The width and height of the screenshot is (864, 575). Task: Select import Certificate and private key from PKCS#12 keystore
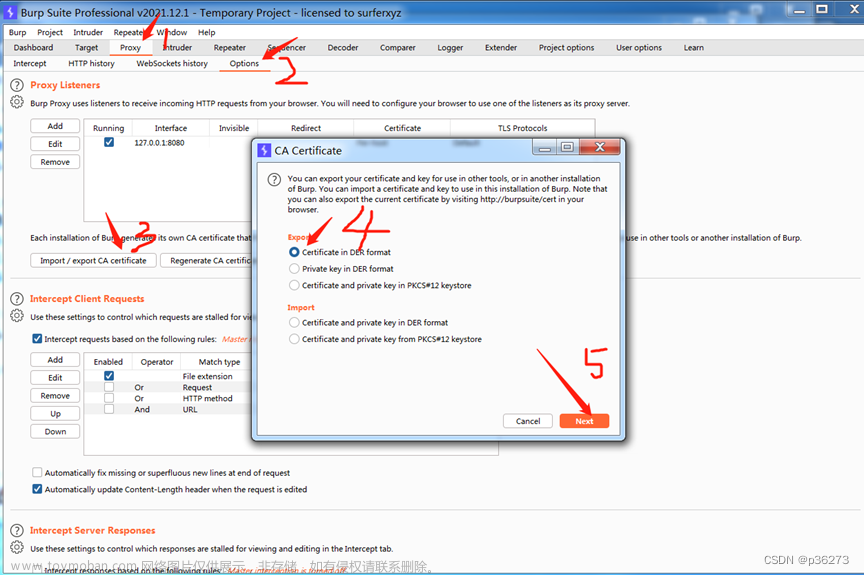click(x=294, y=339)
